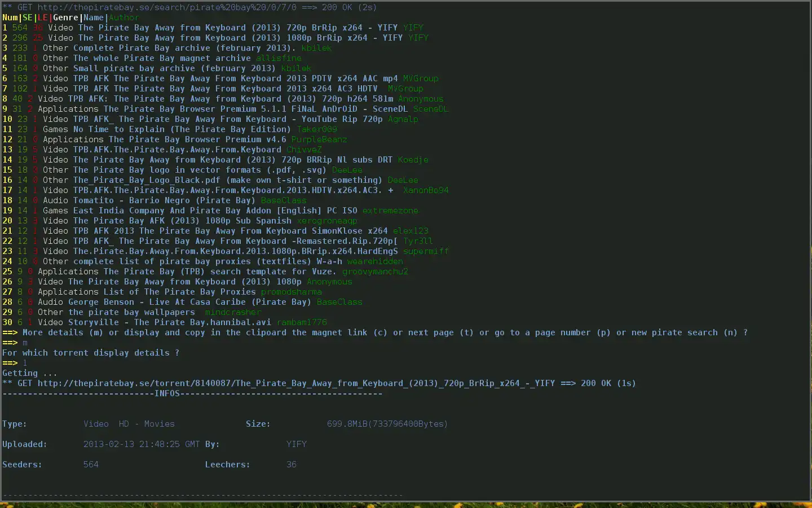Click row 26 by author Anonymous

pyautogui.click(x=177, y=282)
